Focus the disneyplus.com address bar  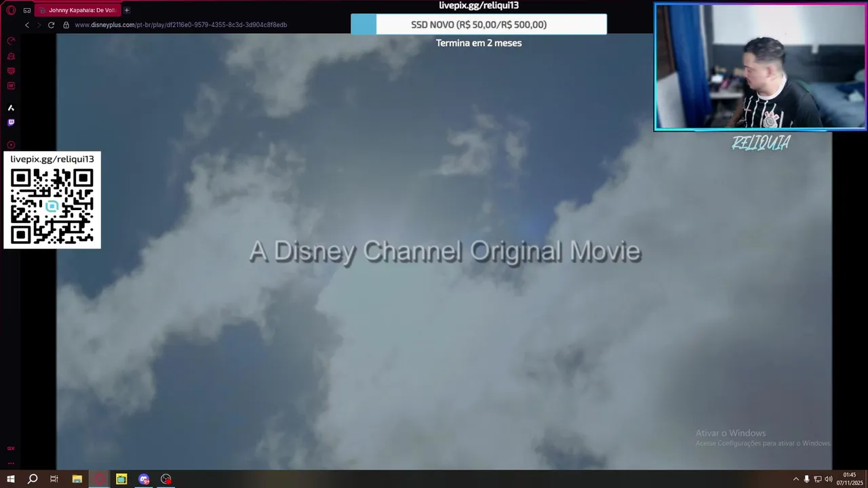tap(180, 25)
